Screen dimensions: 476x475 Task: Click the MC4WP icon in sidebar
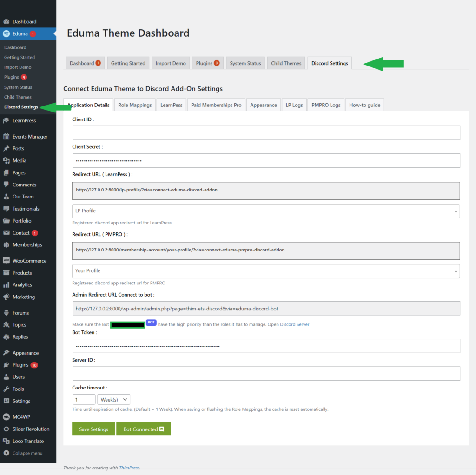click(7, 417)
